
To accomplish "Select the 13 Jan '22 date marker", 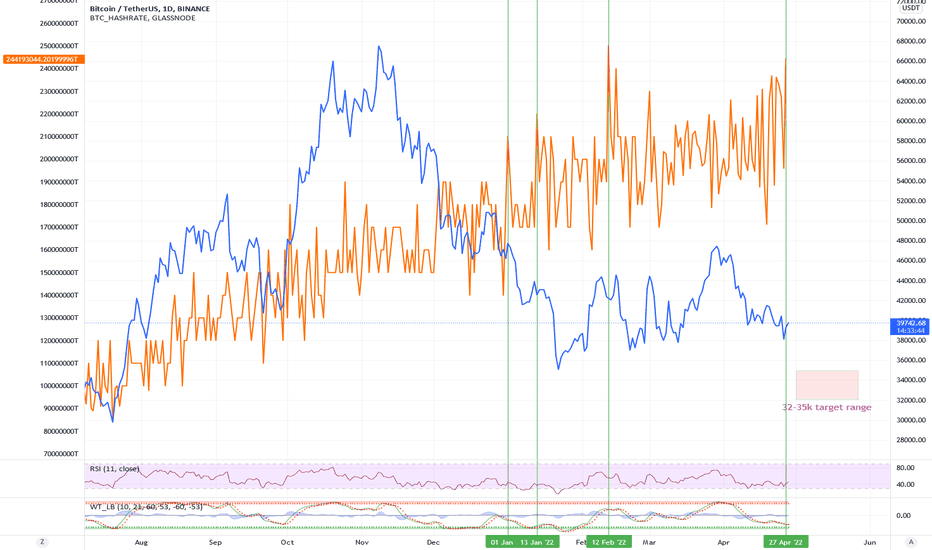I will pyautogui.click(x=537, y=542).
